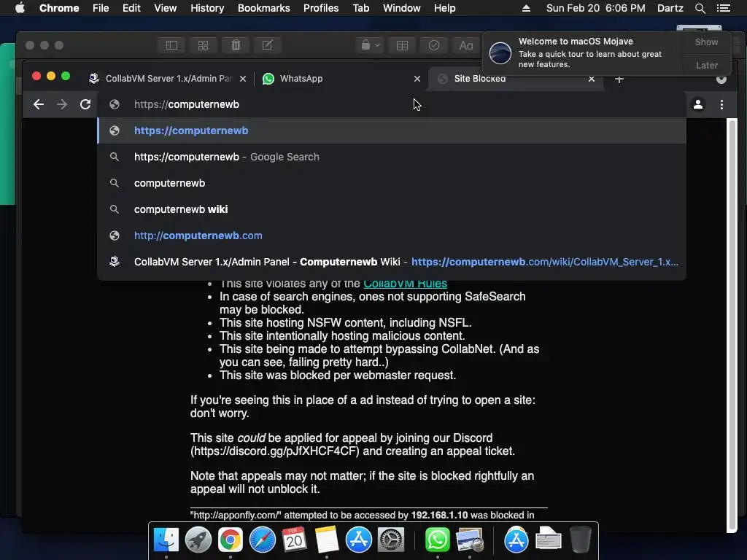Click the page's vertical scrollbar
The height and width of the screenshot is (560, 747).
click(x=732, y=324)
